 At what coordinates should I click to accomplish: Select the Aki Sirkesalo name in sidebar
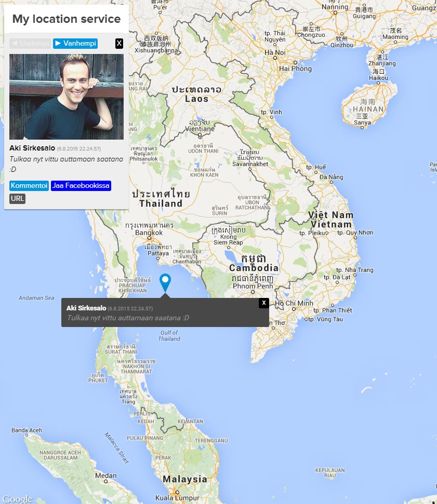pos(32,148)
